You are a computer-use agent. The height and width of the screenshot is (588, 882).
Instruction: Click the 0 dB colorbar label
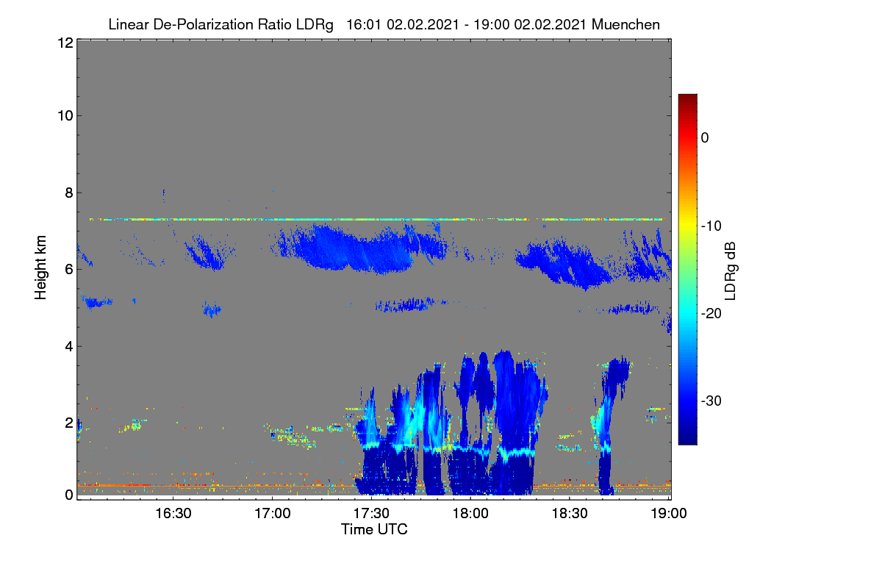tap(705, 137)
